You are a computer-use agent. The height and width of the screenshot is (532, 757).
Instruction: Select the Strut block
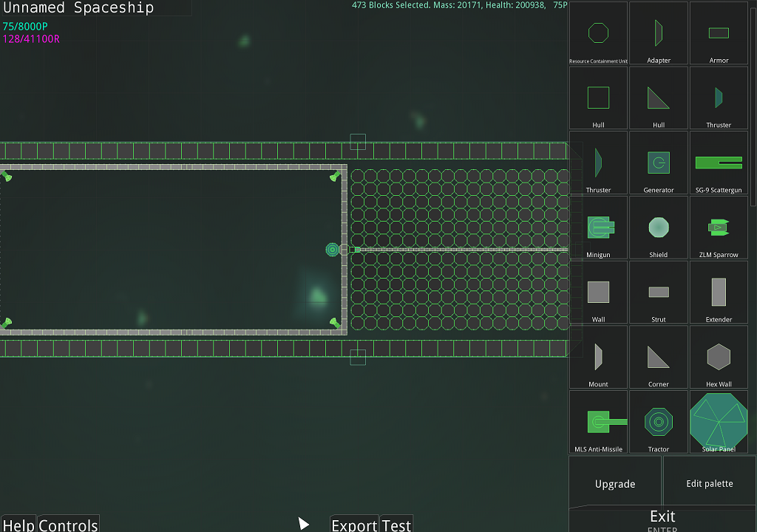(x=659, y=292)
